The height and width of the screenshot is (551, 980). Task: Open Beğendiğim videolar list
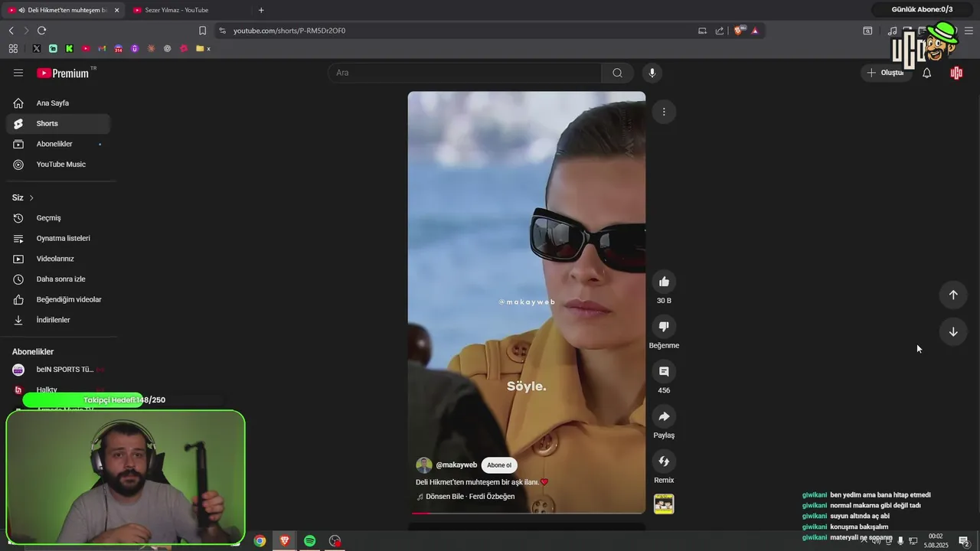click(x=58, y=299)
